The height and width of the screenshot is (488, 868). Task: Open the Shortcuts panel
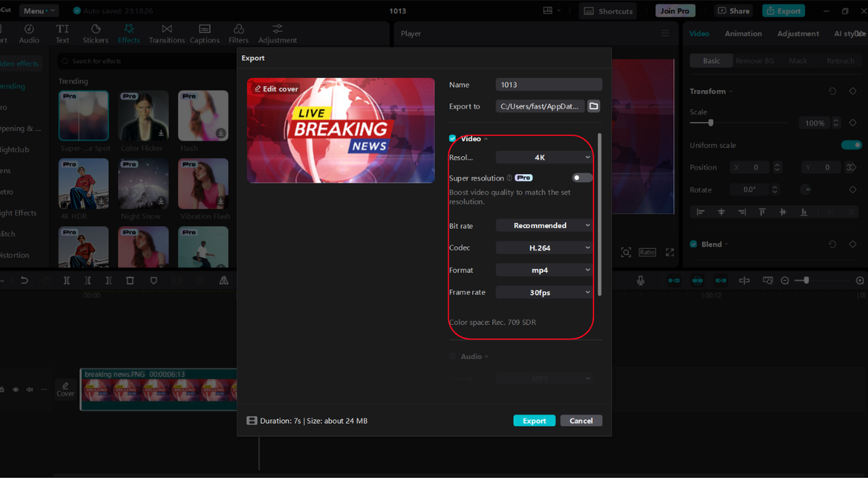click(x=608, y=11)
